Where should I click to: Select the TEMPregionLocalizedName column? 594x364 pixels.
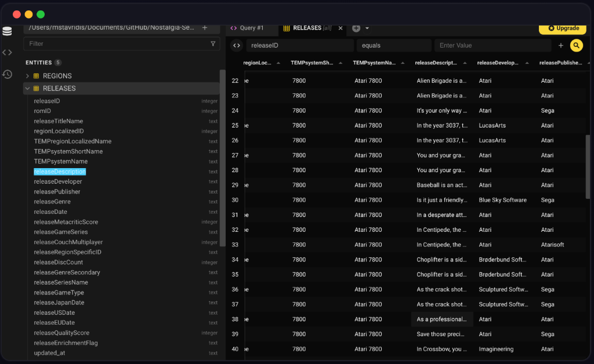tap(73, 141)
